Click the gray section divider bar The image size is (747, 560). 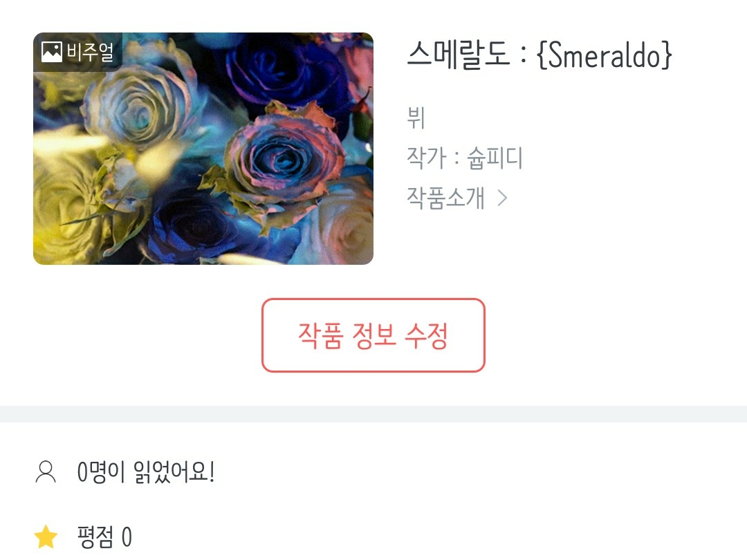click(x=373, y=414)
